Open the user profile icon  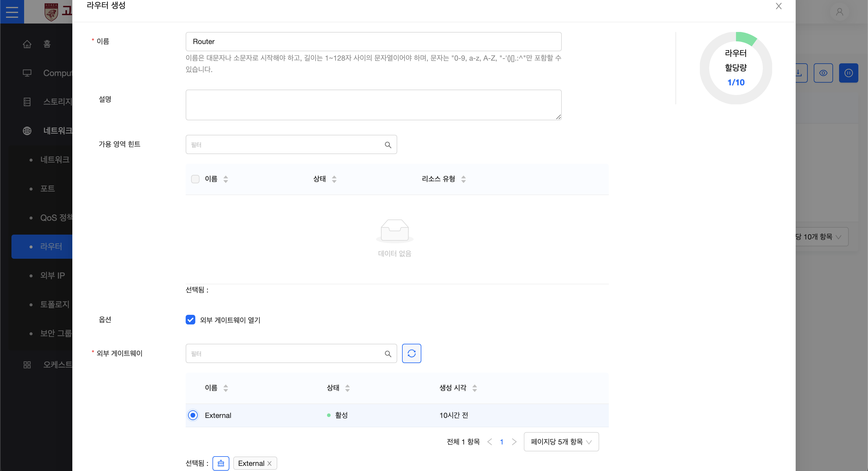[839, 12]
